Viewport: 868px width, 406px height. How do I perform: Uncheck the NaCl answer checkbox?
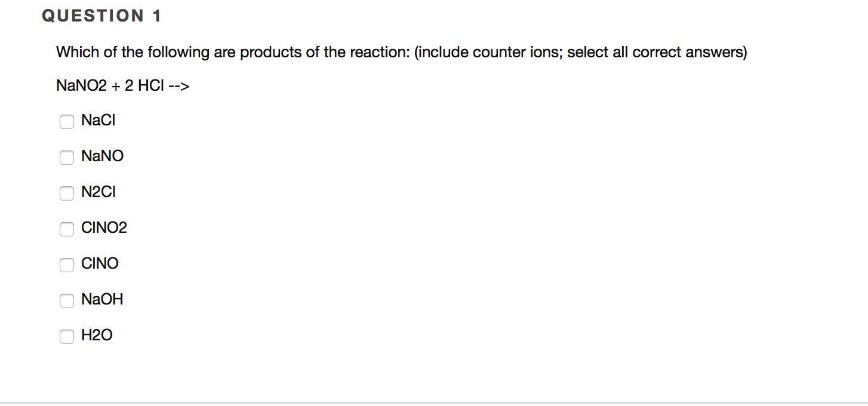pos(67,121)
